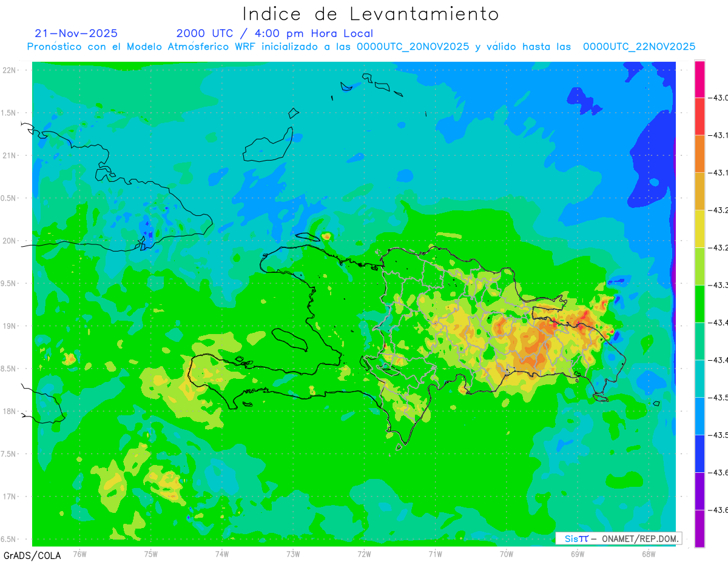Click the WRF forecast description line under the date
The height and width of the screenshot is (562, 728).
point(361,47)
